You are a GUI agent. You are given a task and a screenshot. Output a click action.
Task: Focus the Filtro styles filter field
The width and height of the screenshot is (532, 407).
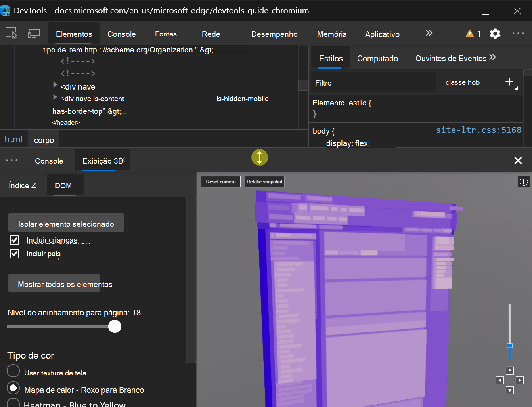tap(373, 82)
